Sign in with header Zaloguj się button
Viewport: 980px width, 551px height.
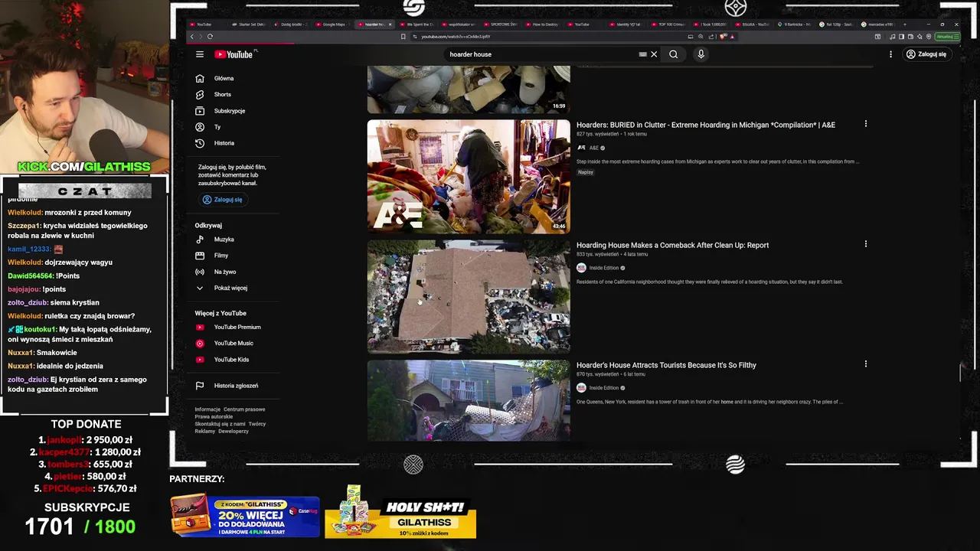point(926,54)
